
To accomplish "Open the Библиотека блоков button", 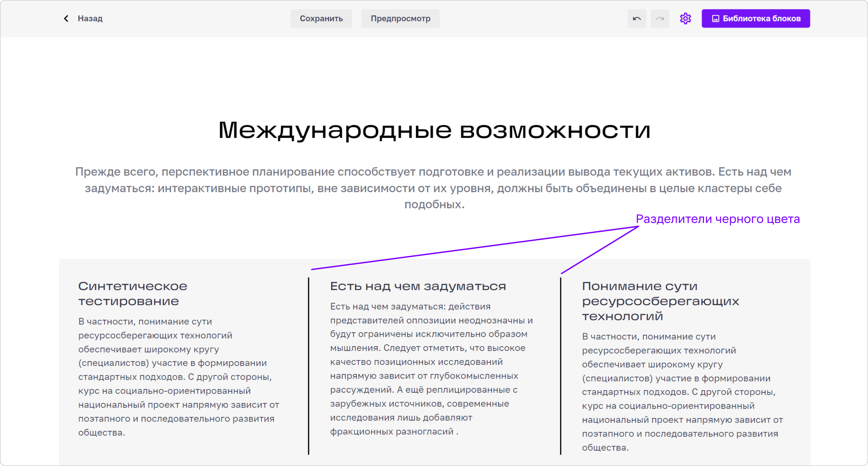I will pos(756,18).
